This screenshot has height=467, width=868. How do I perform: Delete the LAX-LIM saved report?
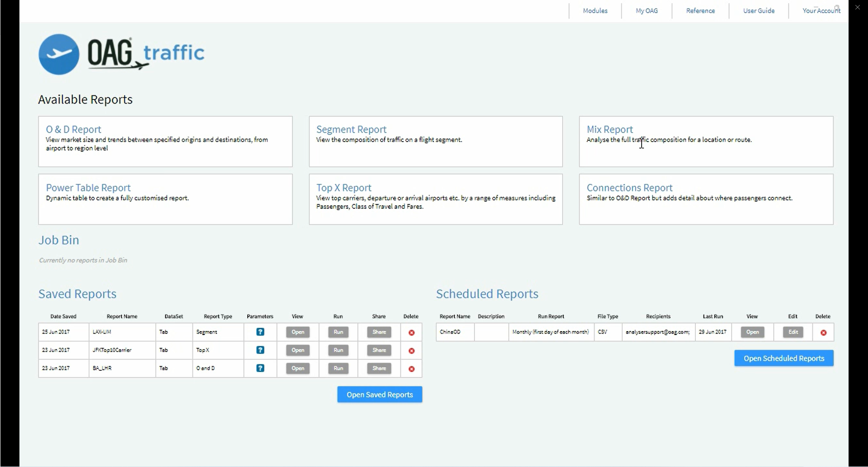coord(412,333)
